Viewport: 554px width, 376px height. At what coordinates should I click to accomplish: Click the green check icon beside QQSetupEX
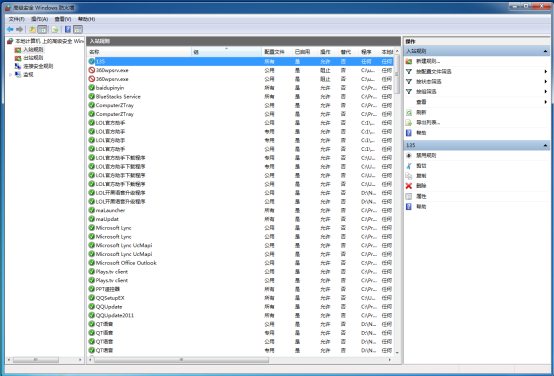tap(92, 298)
